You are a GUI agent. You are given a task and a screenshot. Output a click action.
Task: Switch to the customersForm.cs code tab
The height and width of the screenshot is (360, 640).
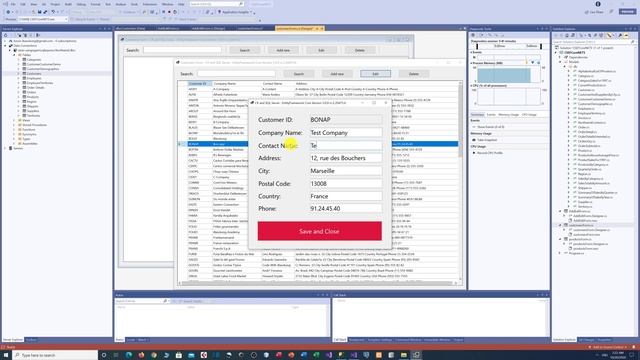(x=251, y=28)
